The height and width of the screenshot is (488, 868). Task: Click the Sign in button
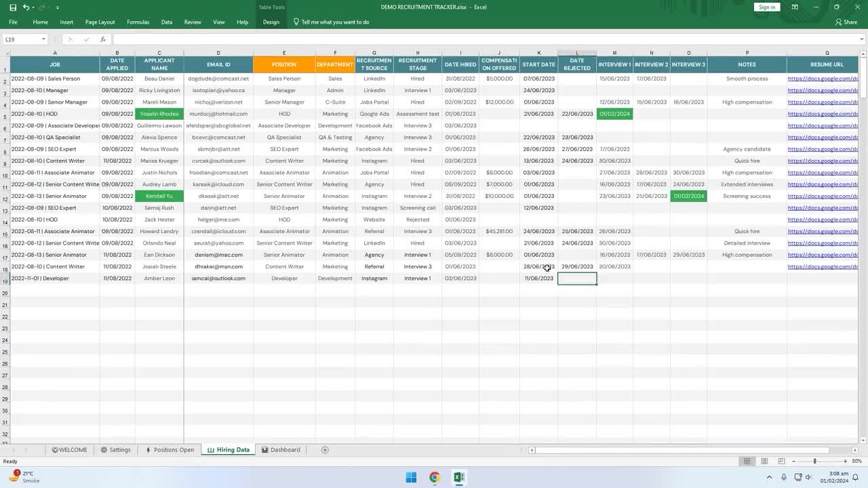tap(767, 7)
